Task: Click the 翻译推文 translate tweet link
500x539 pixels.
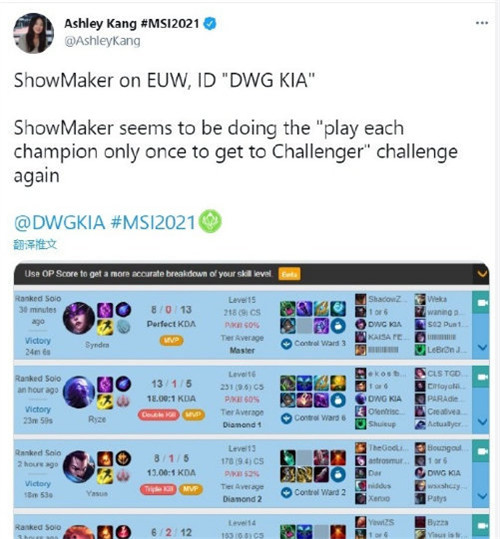Action: 35,244
